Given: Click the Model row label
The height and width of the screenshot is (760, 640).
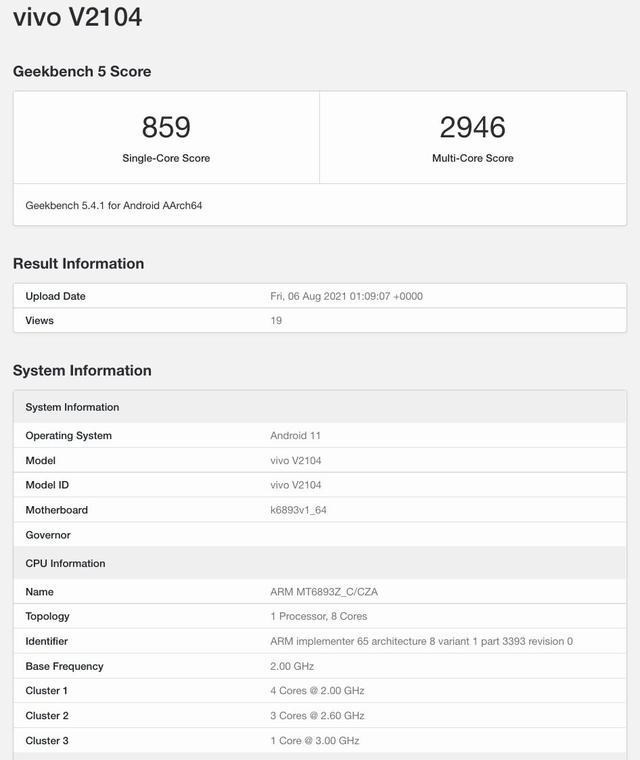Looking at the screenshot, I should [40, 460].
